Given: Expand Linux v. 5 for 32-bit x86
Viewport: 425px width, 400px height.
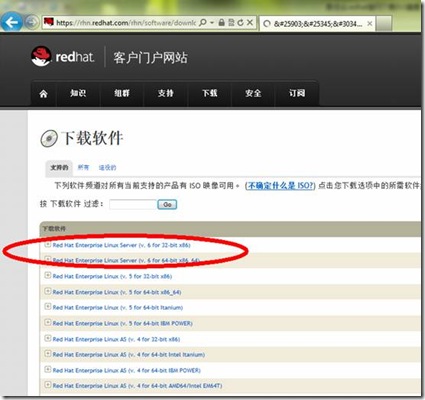Looking at the screenshot, I should click(48, 276).
